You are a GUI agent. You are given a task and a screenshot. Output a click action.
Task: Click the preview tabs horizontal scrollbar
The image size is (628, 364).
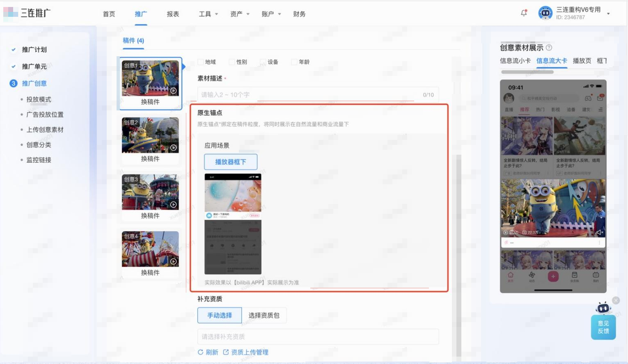click(x=527, y=72)
